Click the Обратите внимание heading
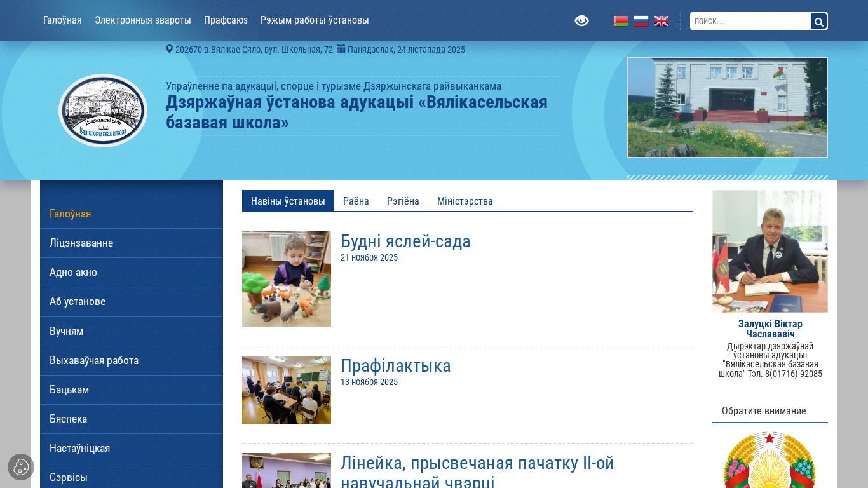Screen dimensions: 868x488 (764, 410)
